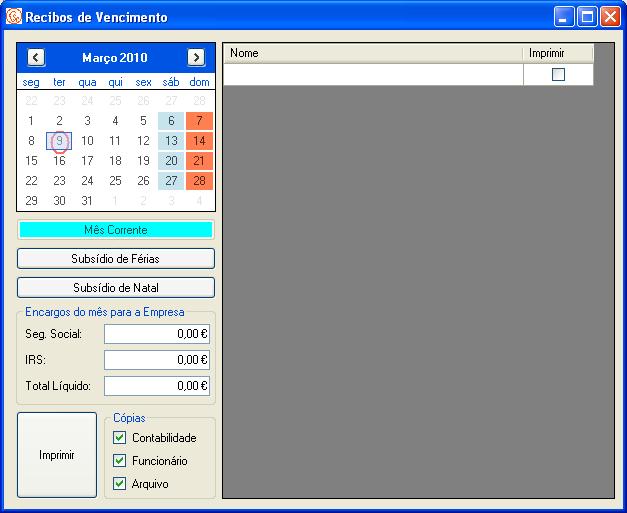
Task: Click the Imprimir column header
Action: [557, 52]
